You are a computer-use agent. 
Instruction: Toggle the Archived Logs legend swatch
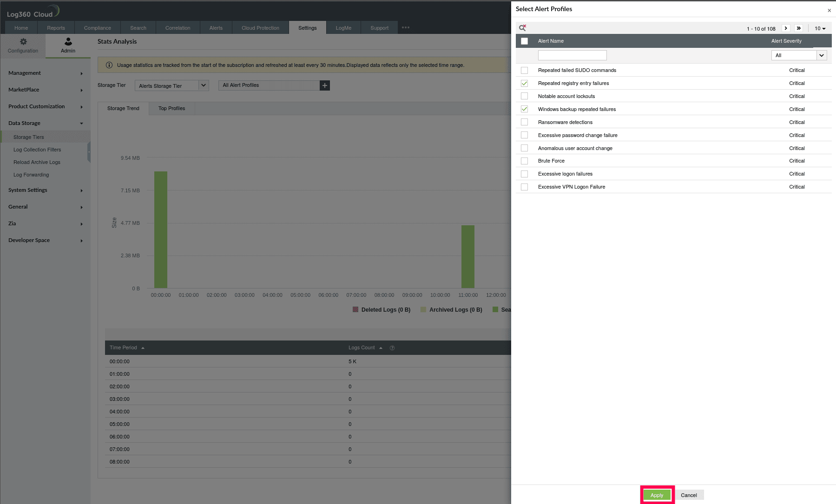tap(423, 309)
